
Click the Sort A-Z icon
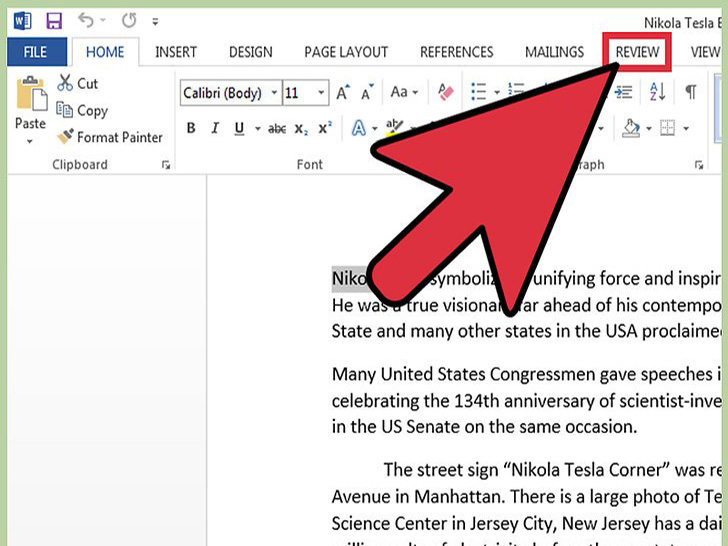tap(657, 92)
